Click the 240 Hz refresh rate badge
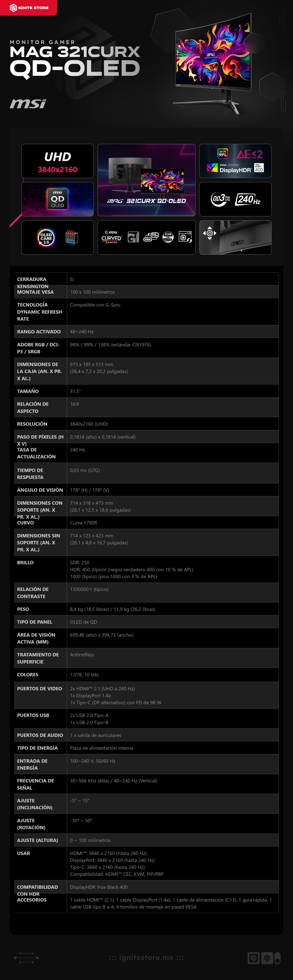The width and height of the screenshot is (293, 980). tap(248, 199)
